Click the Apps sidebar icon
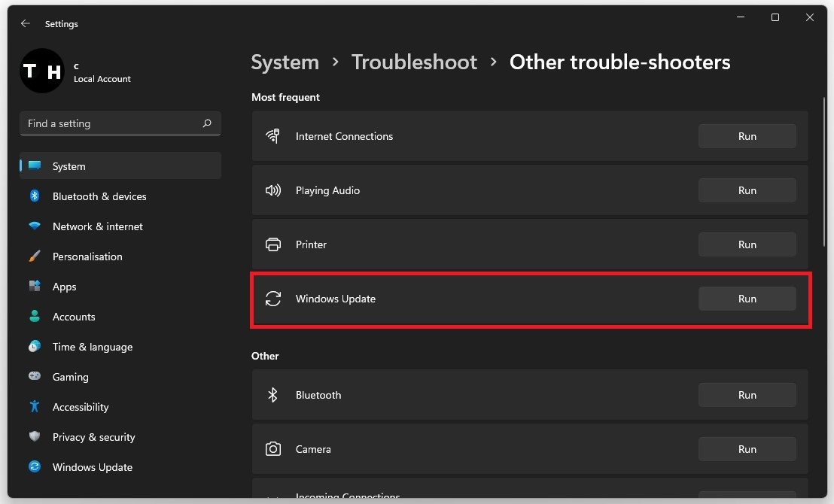 click(35, 286)
